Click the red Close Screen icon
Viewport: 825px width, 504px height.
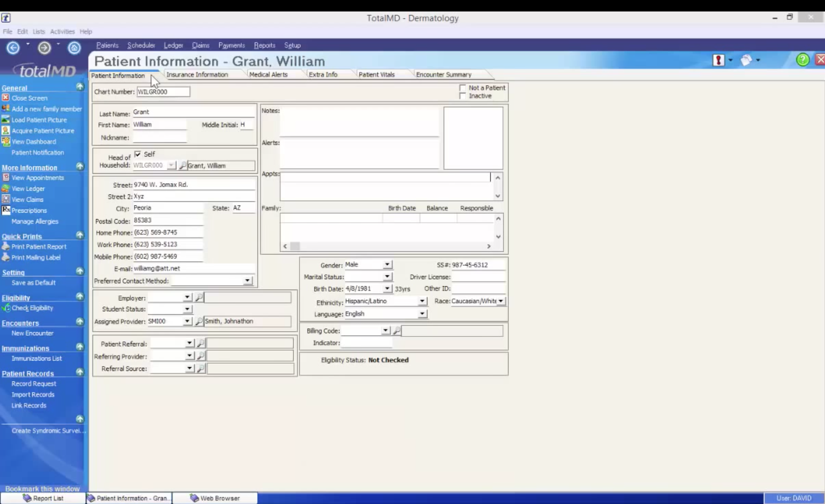[6, 98]
